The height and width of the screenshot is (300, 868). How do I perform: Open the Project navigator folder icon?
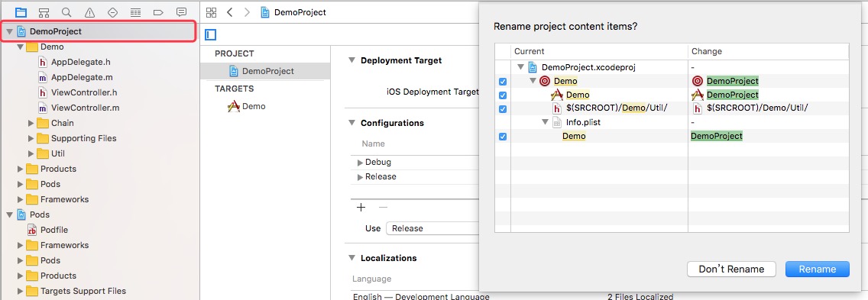pos(21,12)
